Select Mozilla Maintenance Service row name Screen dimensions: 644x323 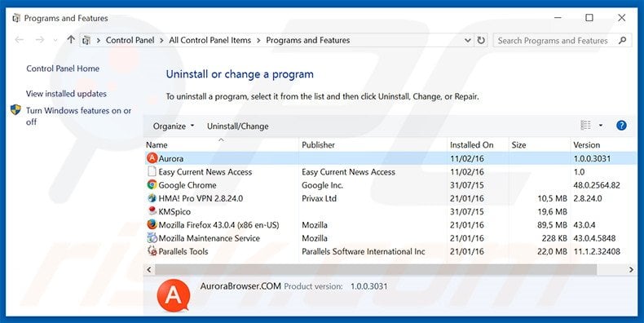pos(209,238)
